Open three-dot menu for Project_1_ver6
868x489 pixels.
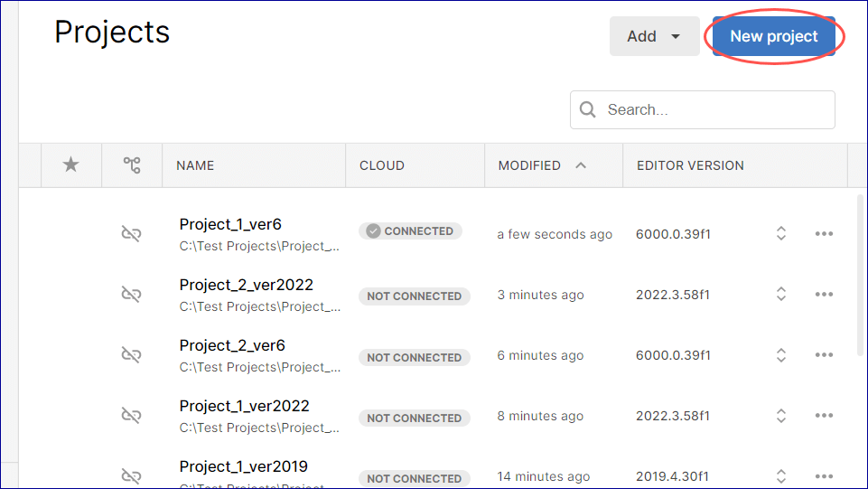pyautogui.click(x=823, y=234)
